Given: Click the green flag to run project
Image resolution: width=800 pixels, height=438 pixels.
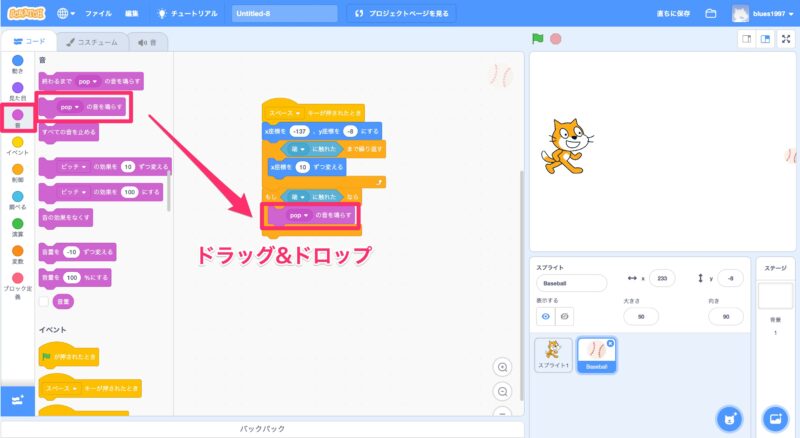Looking at the screenshot, I should click(538, 39).
